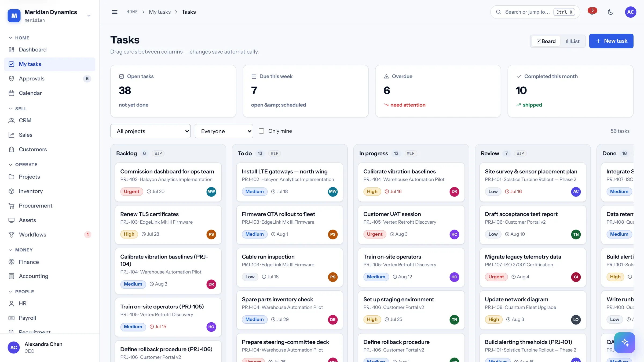Image resolution: width=644 pixels, height=362 pixels.
Task: Click the Backlog WIP badge
Action: [x=158, y=153]
